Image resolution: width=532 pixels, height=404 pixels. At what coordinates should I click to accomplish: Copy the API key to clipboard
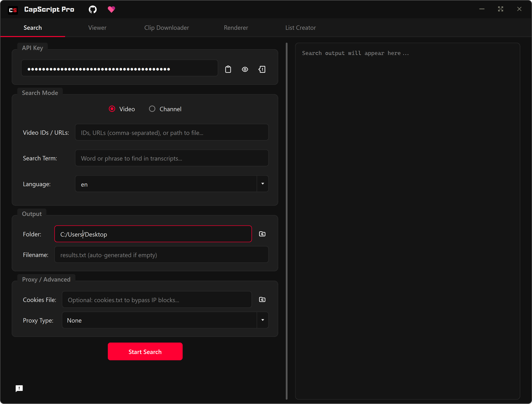[x=228, y=69]
